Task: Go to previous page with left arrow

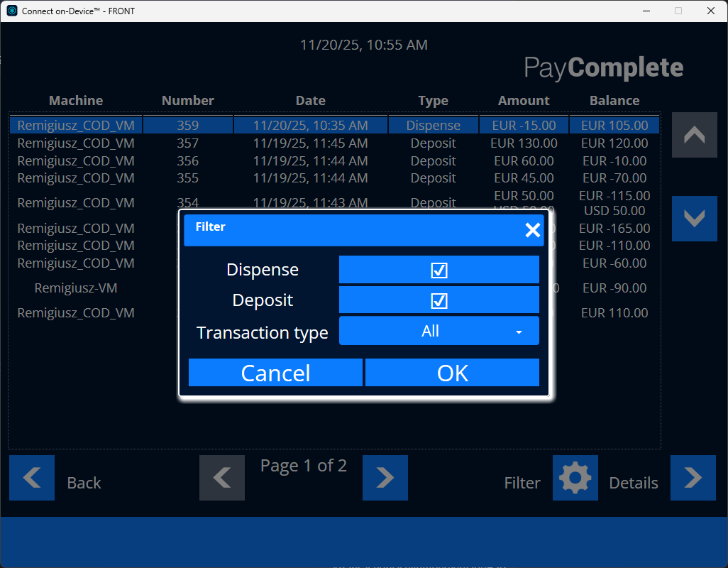Action: [222, 478]
